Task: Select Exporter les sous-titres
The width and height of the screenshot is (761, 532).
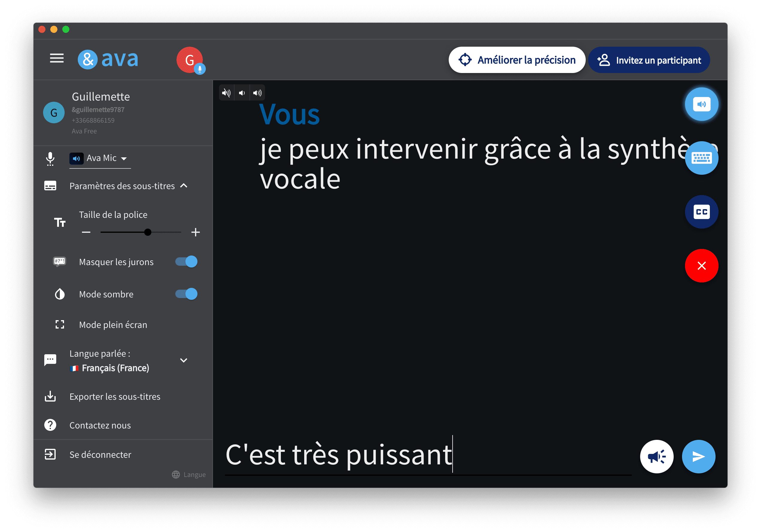Action: (x=115, y=396)
